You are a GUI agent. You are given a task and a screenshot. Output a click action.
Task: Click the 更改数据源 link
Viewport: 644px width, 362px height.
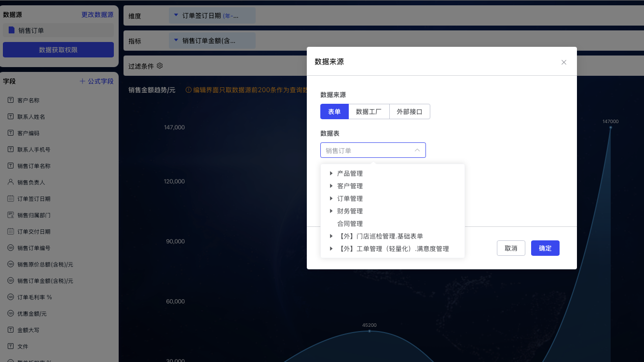(x=97, y=15)
